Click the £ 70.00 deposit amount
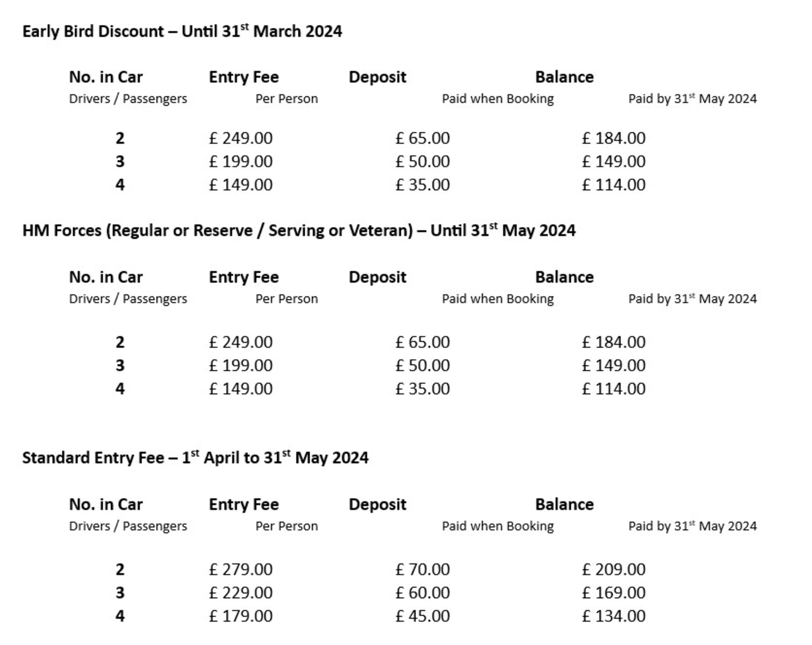The image size is (812, 645). coord(422,569)
